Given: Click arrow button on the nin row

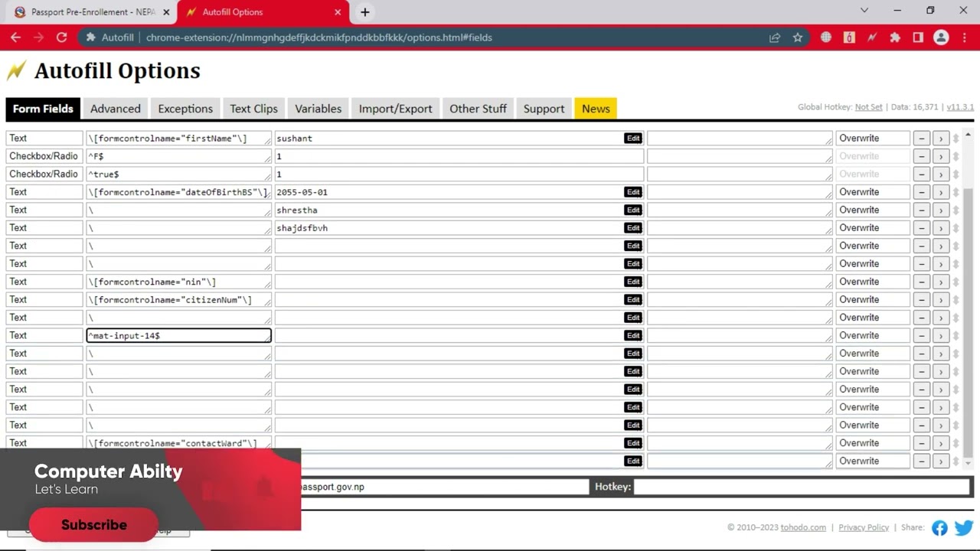Looking at the screenshot, I should [x=941, y=282].
